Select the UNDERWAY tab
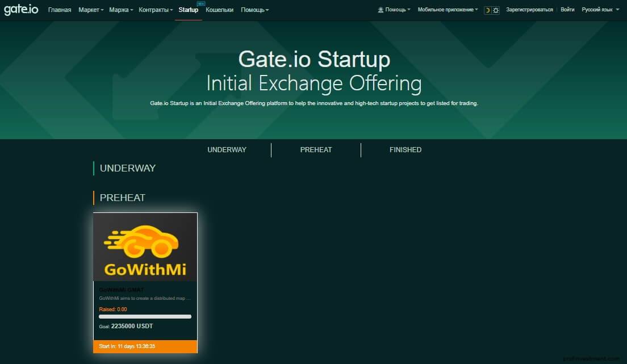 click(x=227, y=149)
